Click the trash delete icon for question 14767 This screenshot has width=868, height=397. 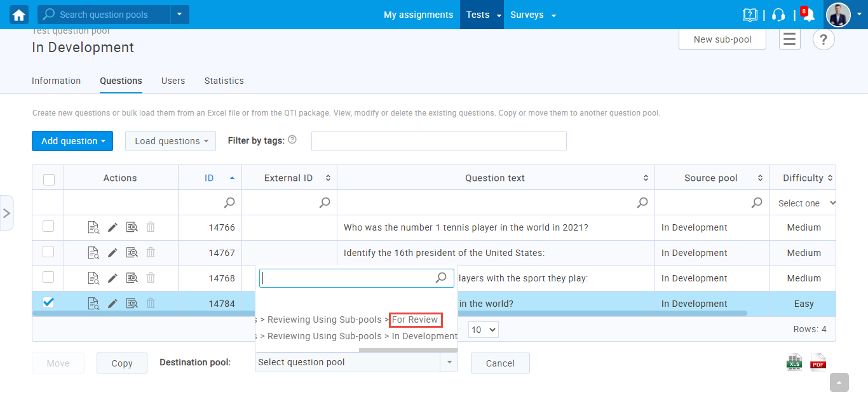coord(151,253)
